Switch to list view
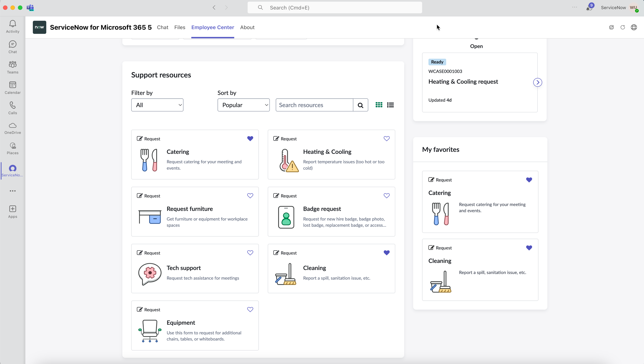The width and height of the screenshot is (644, 364). [x=390, y=105]
